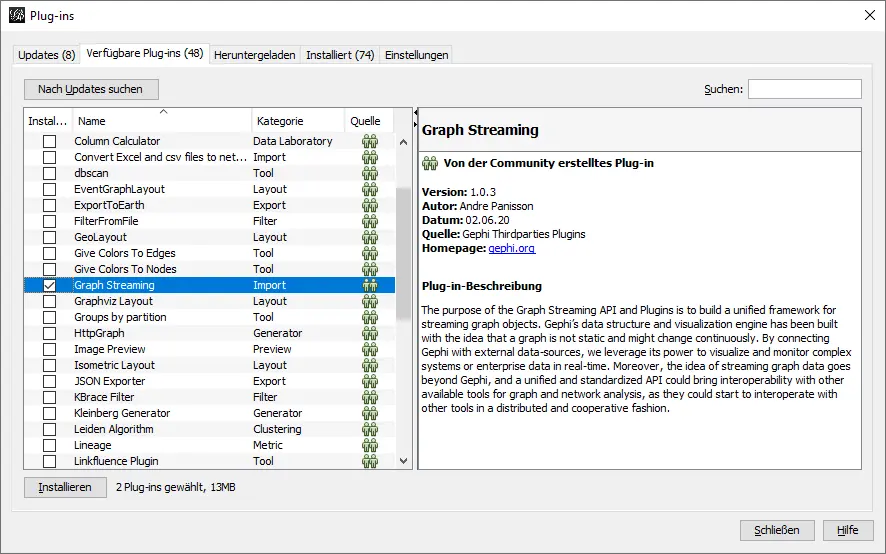Image resolution: width=886 pixels, height=554 pixels.
Task: Select the KBrace Filter row
Action: click(x=209, y=397)
